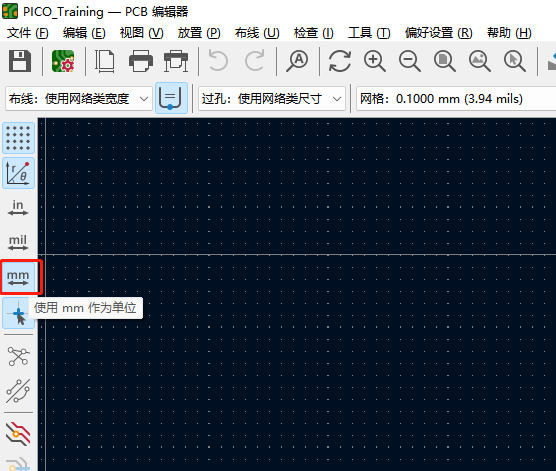Open the Board Setup icon
This screenshot has width=556, height=471.
[x=63, y=61]
